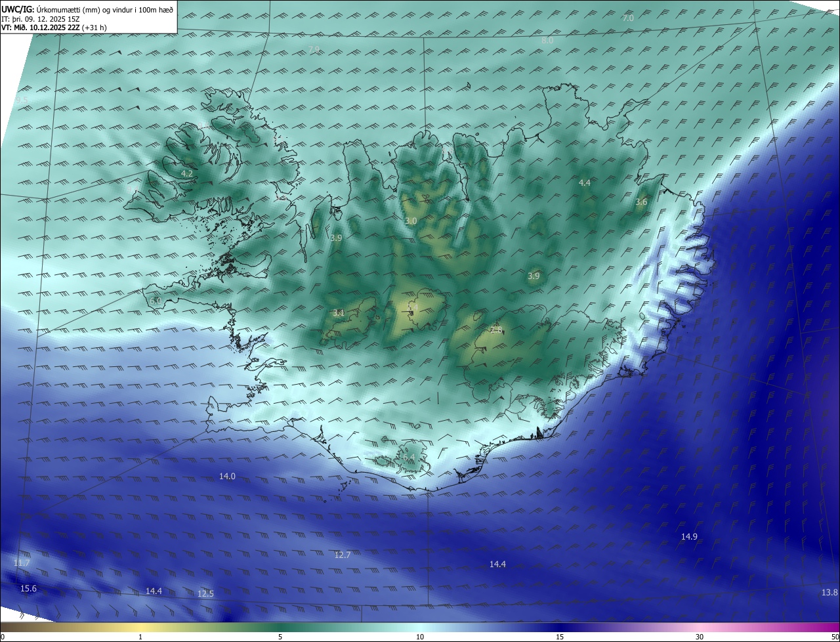Click the map value 3.1

(338, 312)
